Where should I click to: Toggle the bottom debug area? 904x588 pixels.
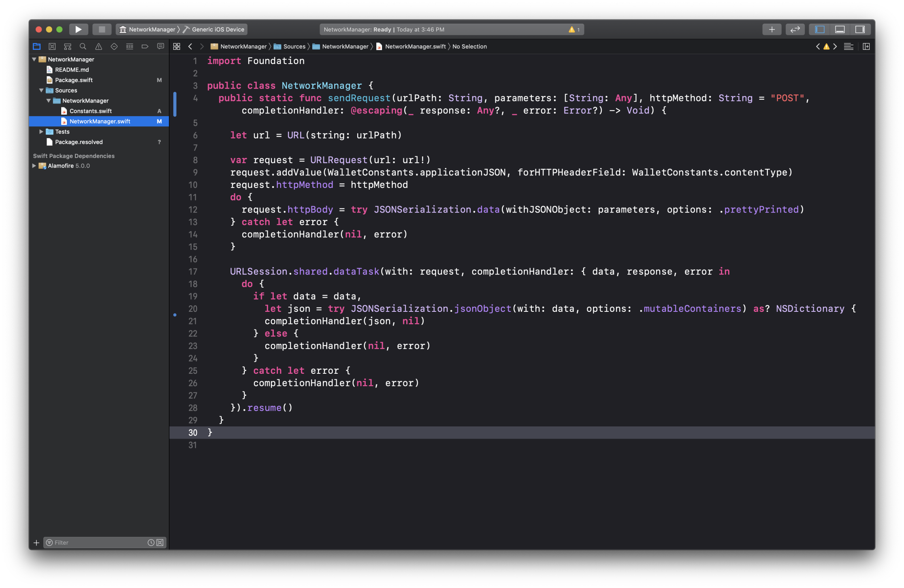[x=840, y=29]
